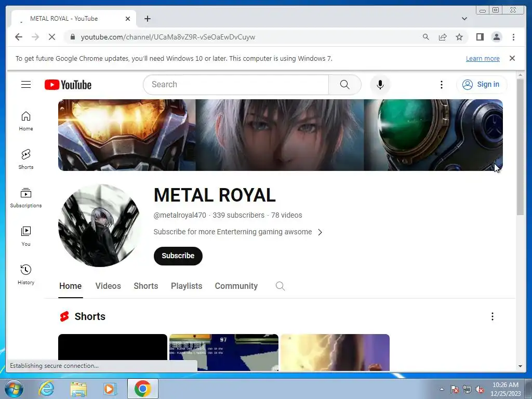Click the page vertical scrollbar thumb

point(520,147)
